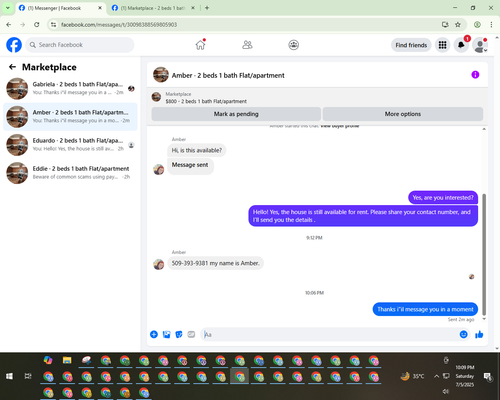Choose a sticker icon in composer

click(x=179, y=334)
